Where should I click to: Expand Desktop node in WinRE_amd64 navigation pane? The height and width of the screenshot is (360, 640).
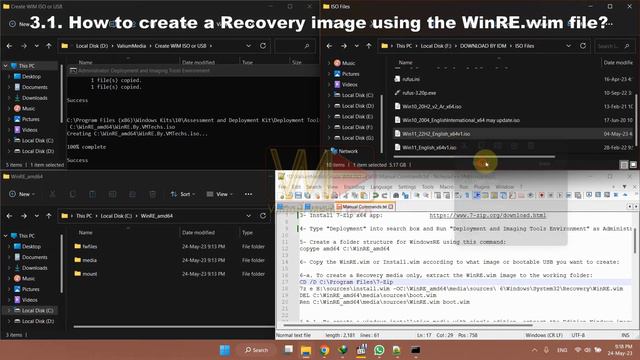click(x=9, y=247)
